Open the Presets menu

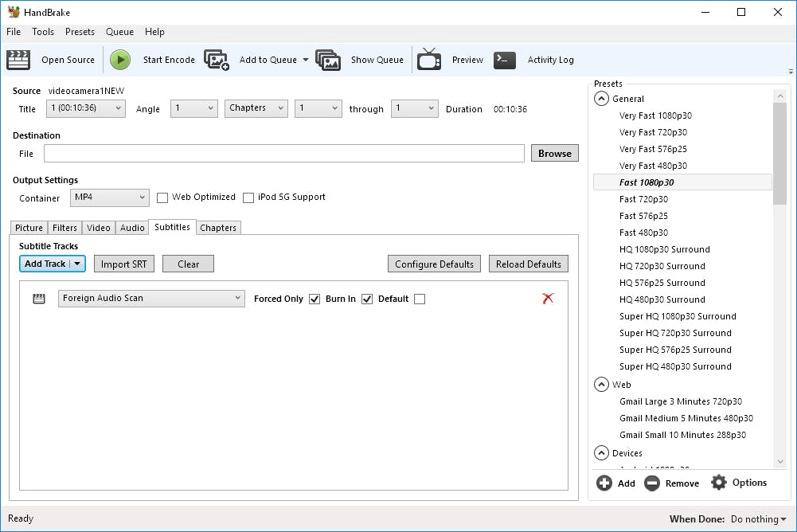[x=80, y=32]
